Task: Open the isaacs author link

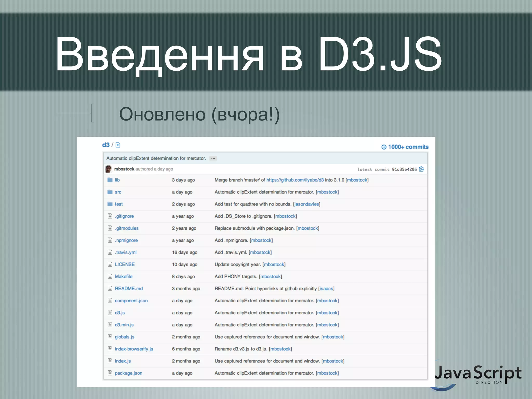Action: (x=326, y=288)
